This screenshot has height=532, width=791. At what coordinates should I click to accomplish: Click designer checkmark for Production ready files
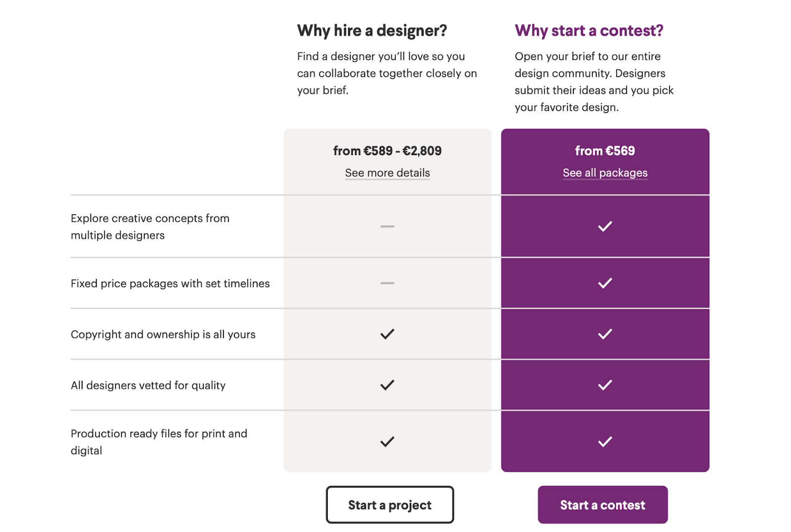tap(387, 442)
